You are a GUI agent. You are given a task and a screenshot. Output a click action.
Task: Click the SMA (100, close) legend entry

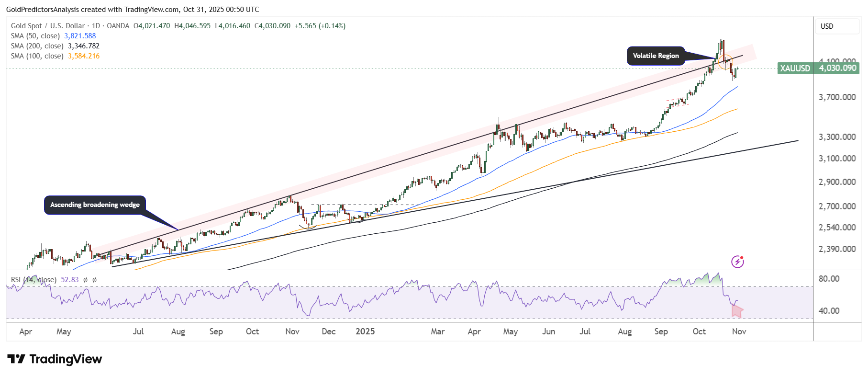click(x=37, y=56)
